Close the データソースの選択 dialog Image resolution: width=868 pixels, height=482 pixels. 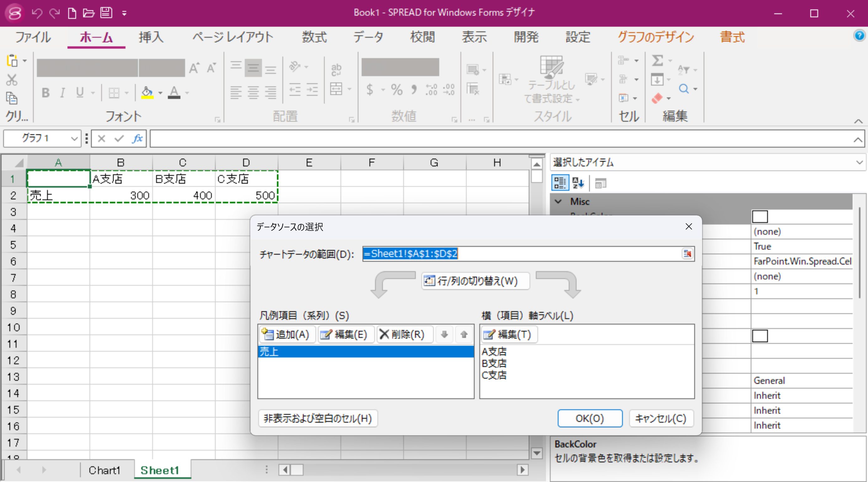(689, 227)
